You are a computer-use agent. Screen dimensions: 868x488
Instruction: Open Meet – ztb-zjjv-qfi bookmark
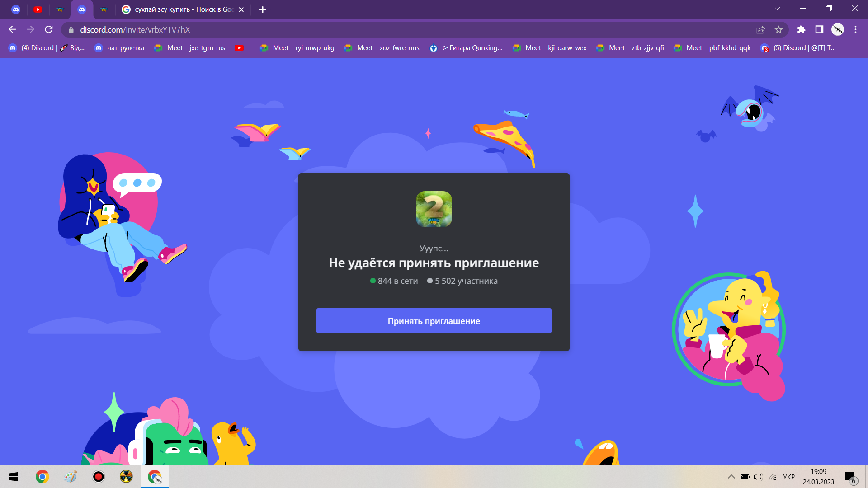click(x=631, y=48)
